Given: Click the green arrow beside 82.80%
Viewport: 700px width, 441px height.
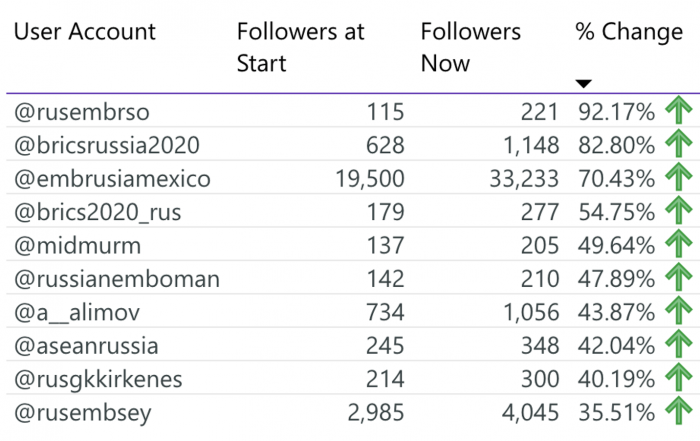Looking at the screenshot, I should click(679, 143).
